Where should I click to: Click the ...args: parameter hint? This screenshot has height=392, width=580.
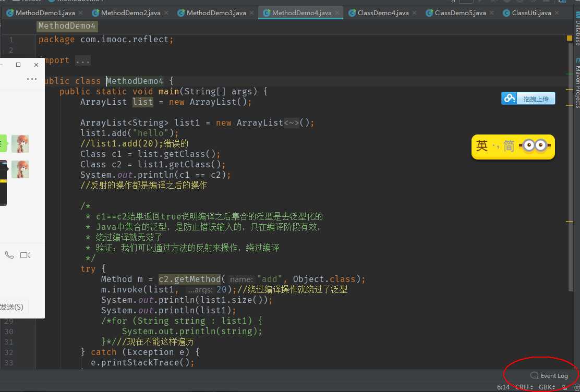point(200,290)
